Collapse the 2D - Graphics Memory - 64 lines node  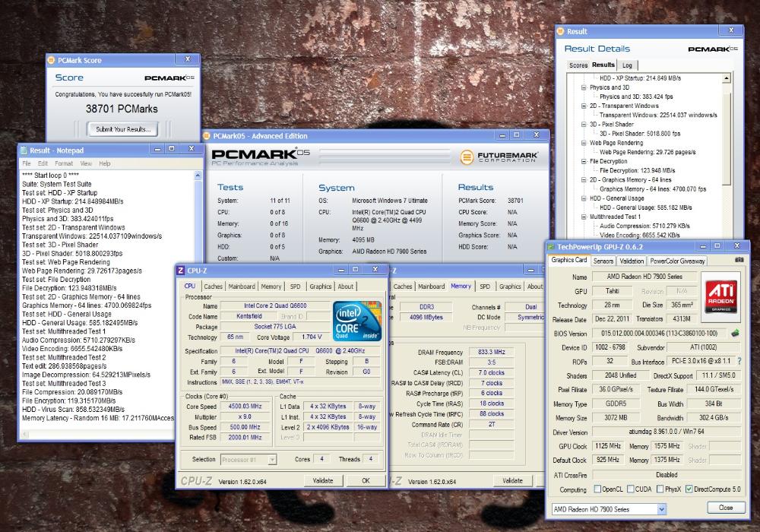[584, 180]
